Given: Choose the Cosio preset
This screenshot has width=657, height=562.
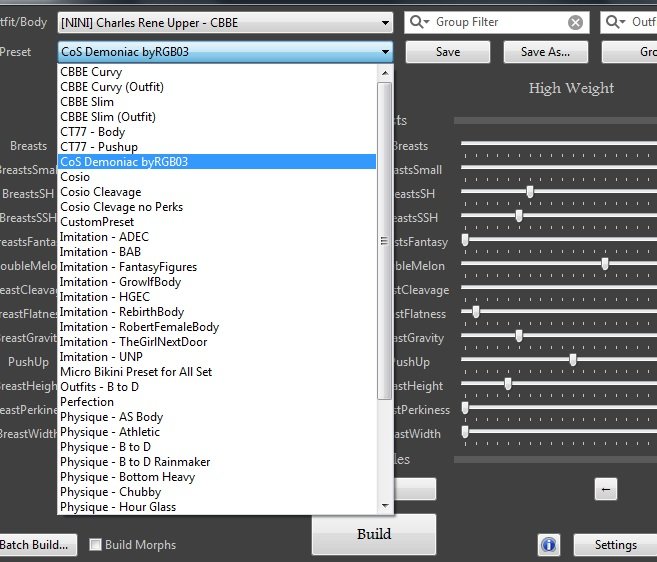Looking at the screenshot, I should 217,177.
